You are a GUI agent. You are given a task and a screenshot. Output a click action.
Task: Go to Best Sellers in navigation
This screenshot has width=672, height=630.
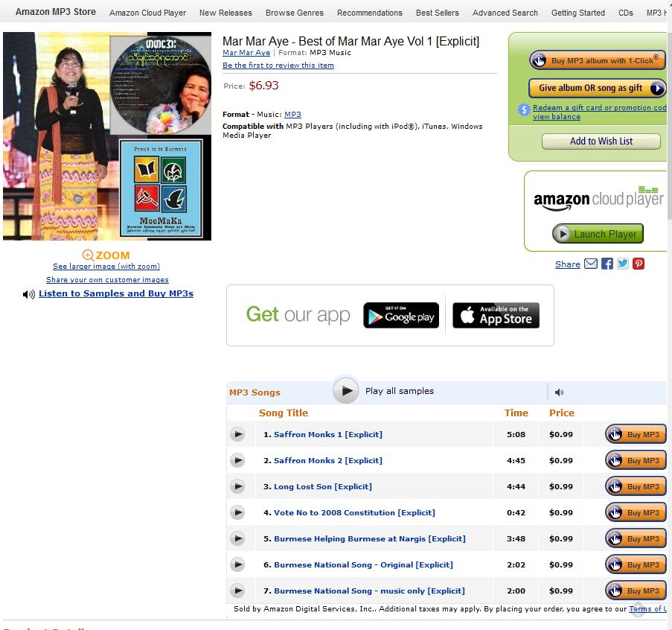[x=437, y=13]
